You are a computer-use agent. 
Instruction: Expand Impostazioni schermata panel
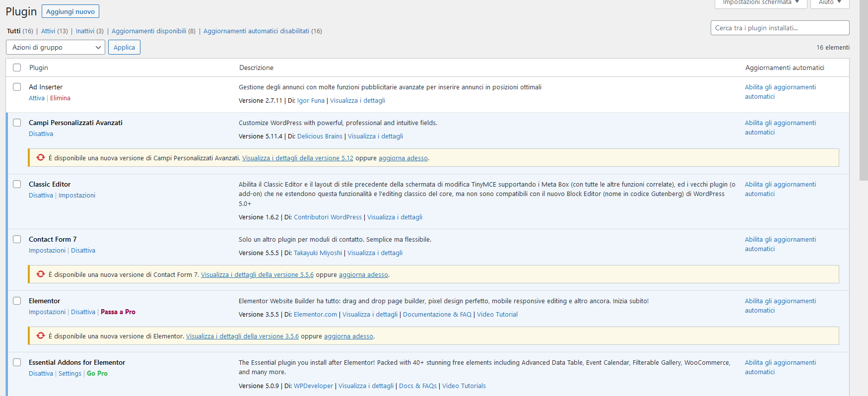tap(761, 3)
